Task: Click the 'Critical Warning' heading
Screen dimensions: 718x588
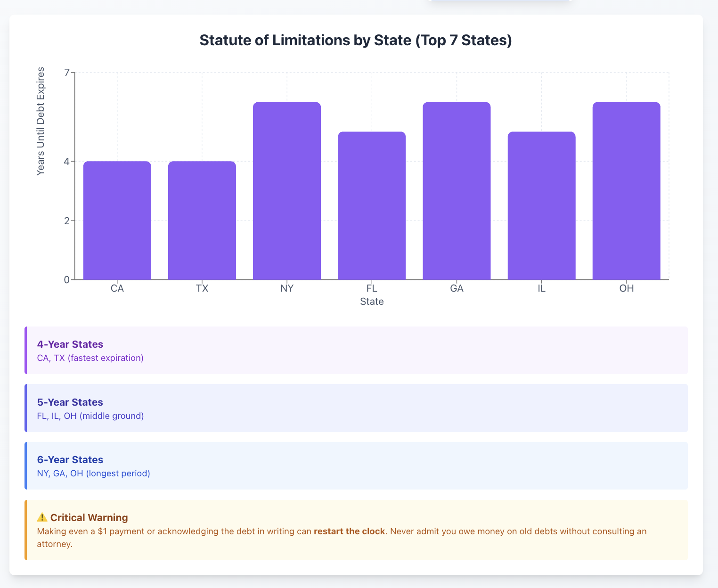Action: click(x=89, y=518)
